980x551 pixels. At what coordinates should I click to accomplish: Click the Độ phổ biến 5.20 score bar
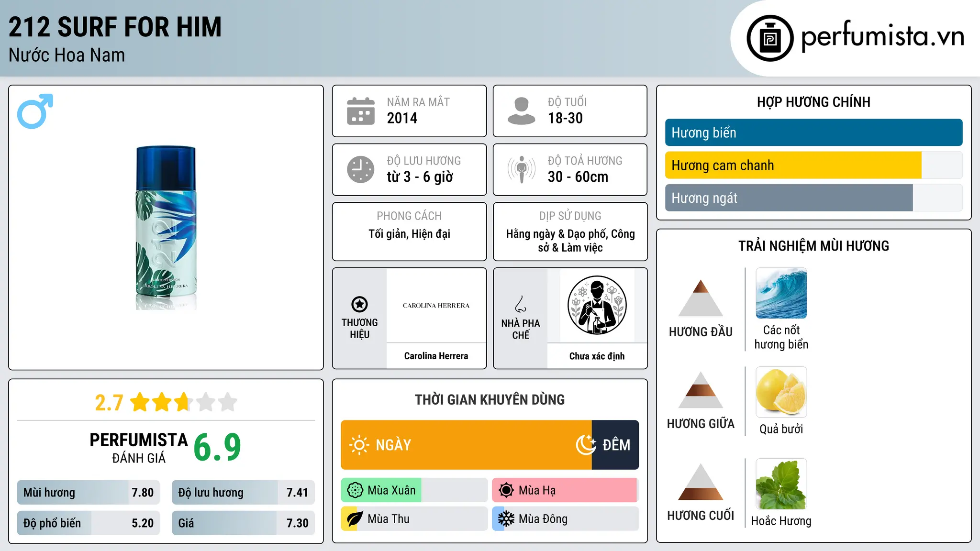click(x=89, y=523)
